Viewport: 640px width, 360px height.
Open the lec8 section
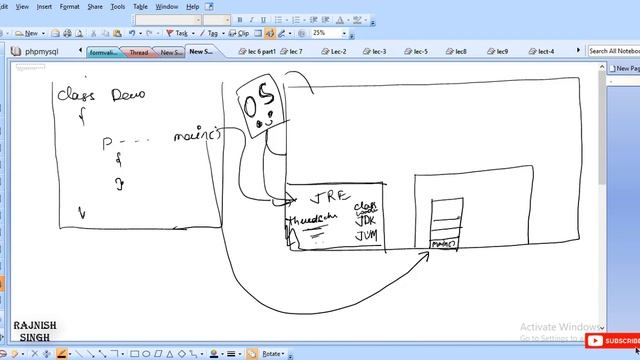point(456,51)
